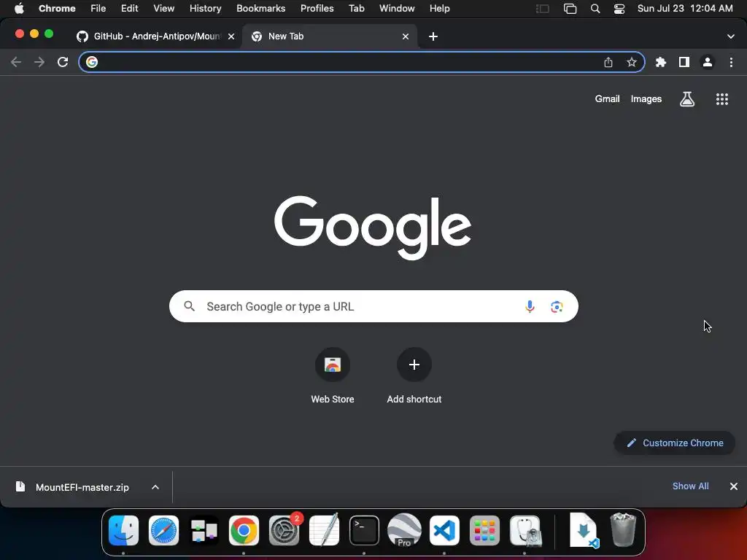Open Visual Studio Code from Dock
747x560 pixels.
(x=444, y=531)
